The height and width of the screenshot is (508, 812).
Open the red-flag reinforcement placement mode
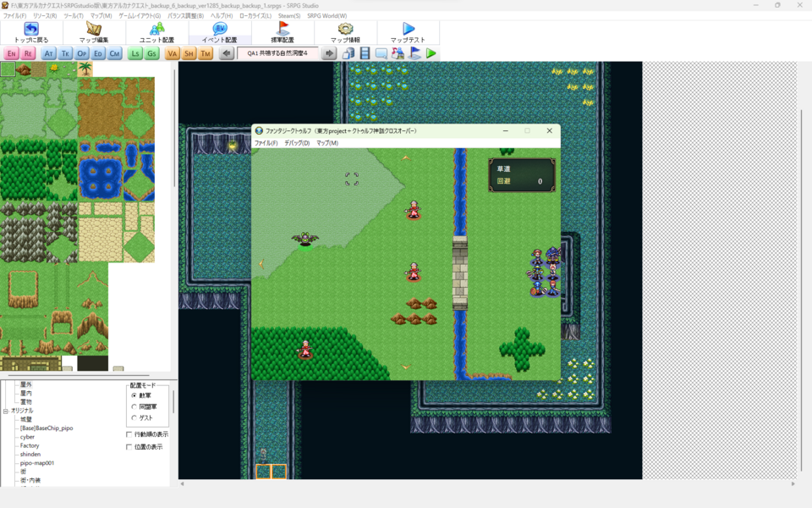[283, 33]
